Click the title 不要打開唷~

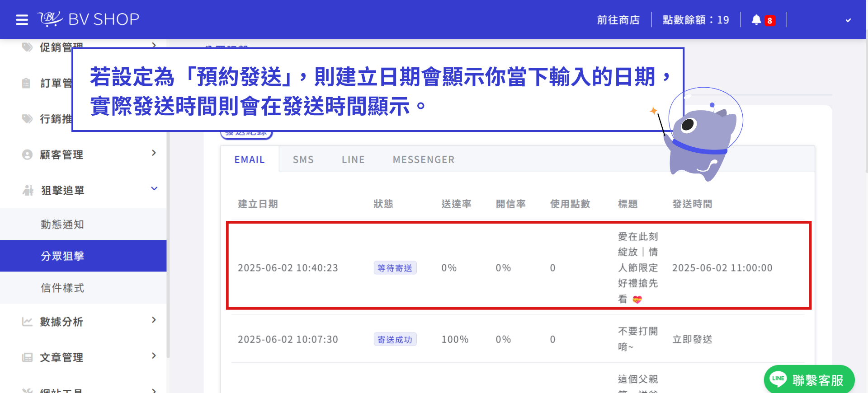pyautogui.click(x=638, y=339)
